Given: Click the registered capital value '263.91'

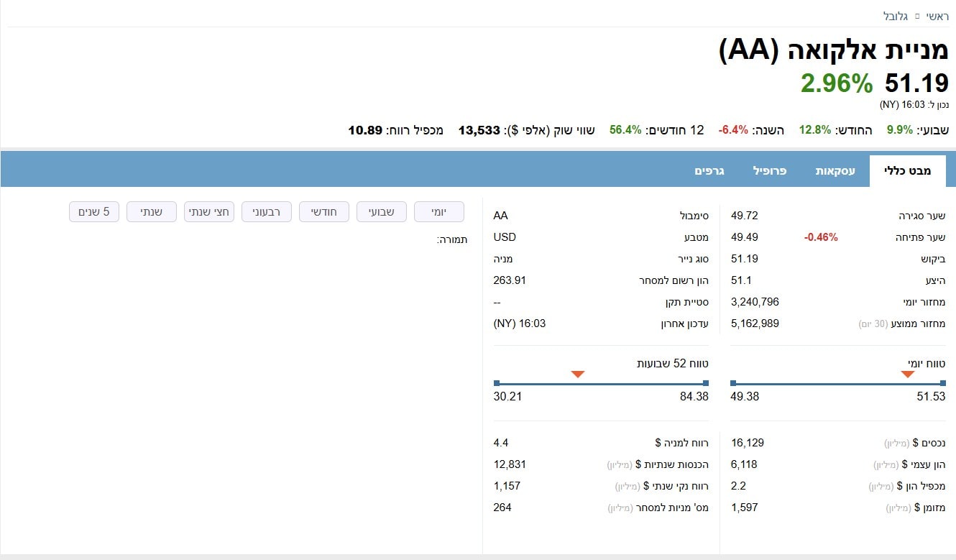Looking at the screenshot, I should point(510,280).
